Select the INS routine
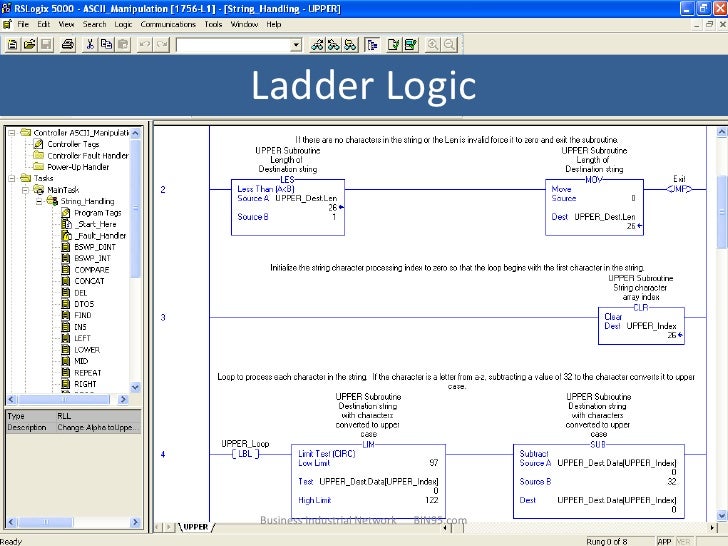The width and height of the screenshot is (728, 546). (x=80, y=327)
